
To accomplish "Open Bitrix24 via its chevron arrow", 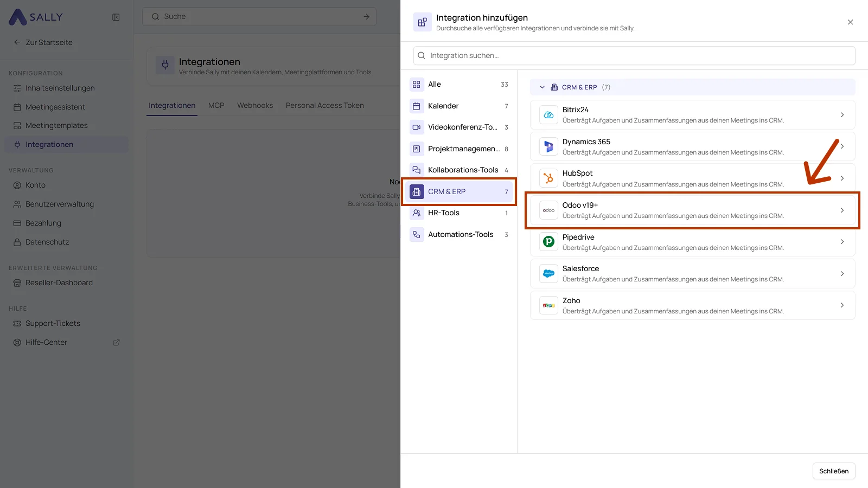I will (x=842, y=115).
